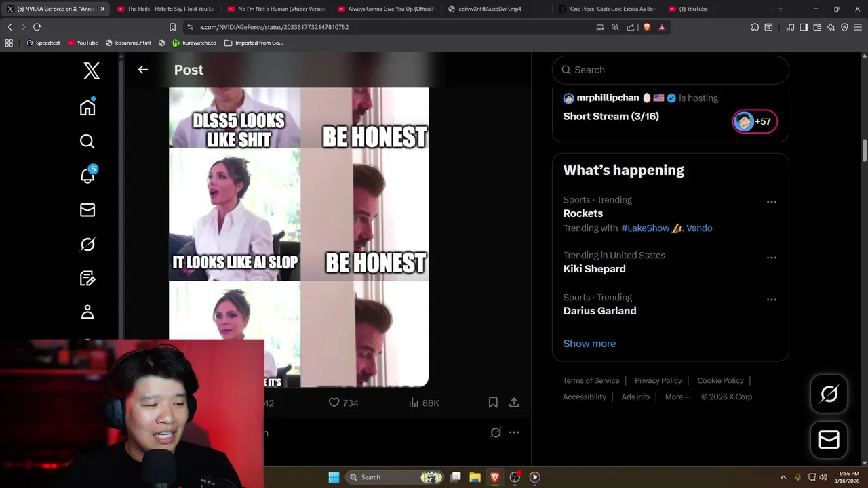Expand Imported from Go... bookmarks folder
The width and height of the screenshot is (868, 488).
coord(254,43)
